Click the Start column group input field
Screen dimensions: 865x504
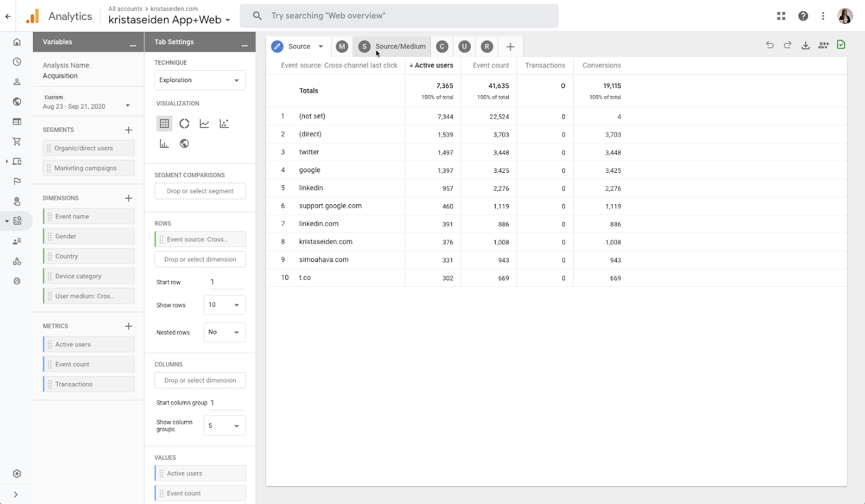pyautogui.click(x=228, y=403)
